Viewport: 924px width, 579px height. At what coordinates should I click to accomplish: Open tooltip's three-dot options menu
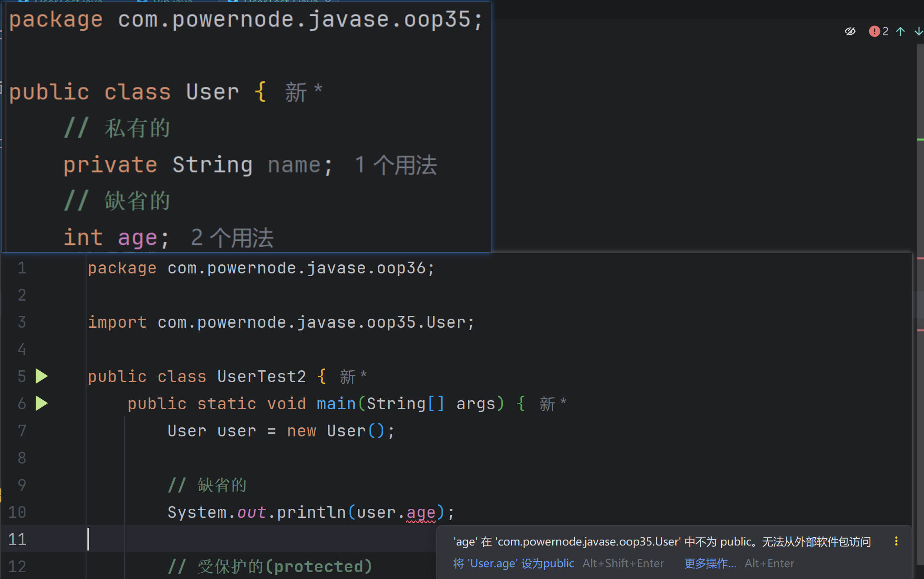896,541
